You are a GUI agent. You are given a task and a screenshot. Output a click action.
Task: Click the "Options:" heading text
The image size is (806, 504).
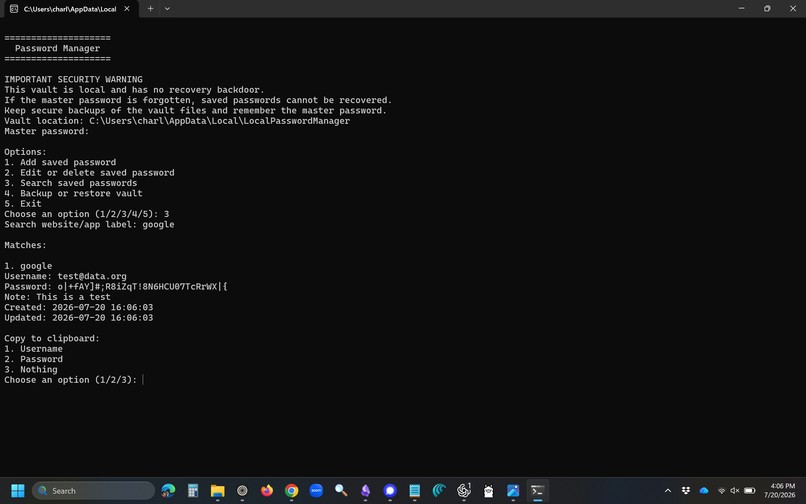pyautogui.click(x=25, y=152)
